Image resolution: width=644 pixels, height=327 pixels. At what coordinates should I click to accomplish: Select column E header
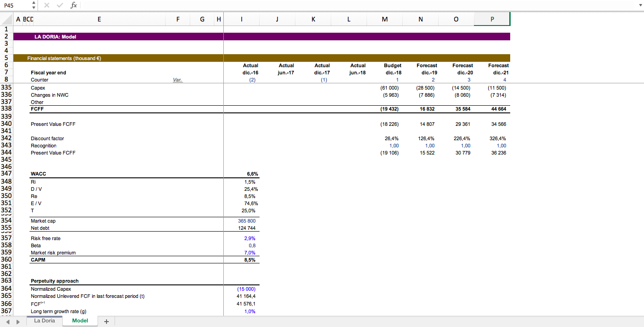[99, 19]
